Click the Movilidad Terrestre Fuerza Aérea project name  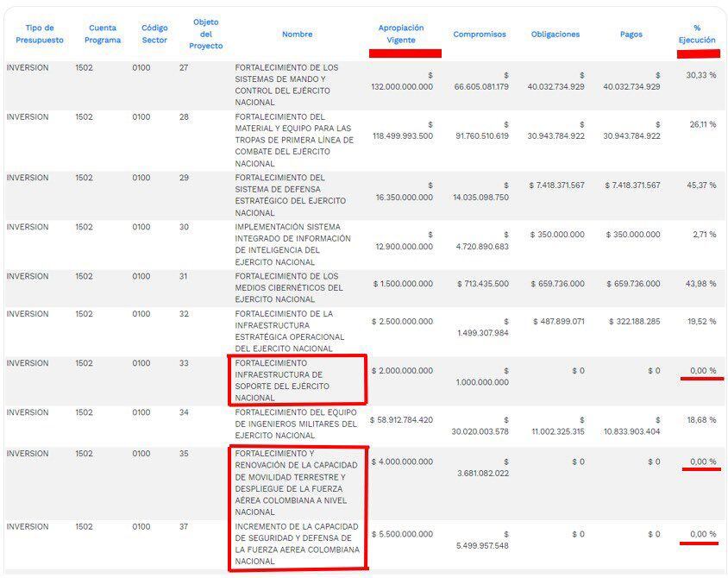pos(290,482)
